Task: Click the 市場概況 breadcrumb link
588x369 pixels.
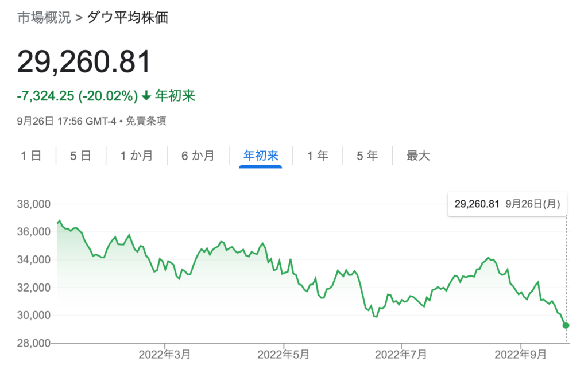Action: pos(44,17)
